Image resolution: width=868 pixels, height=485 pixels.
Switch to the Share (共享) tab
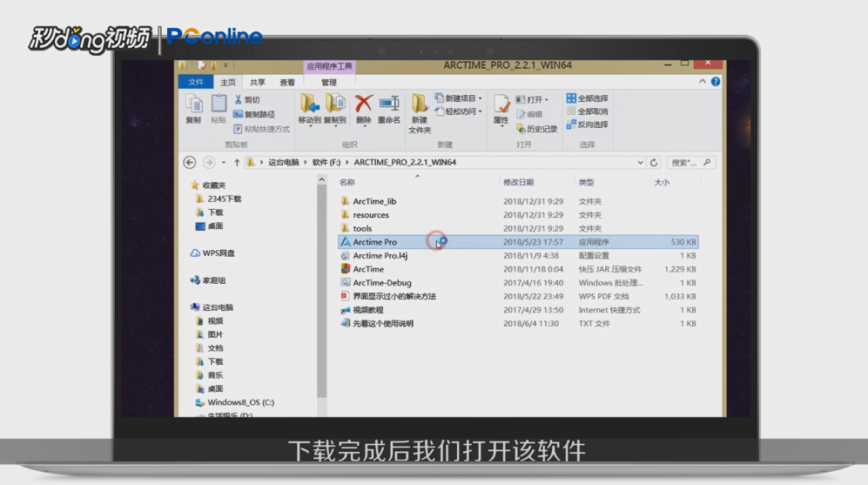pos(258,82)
